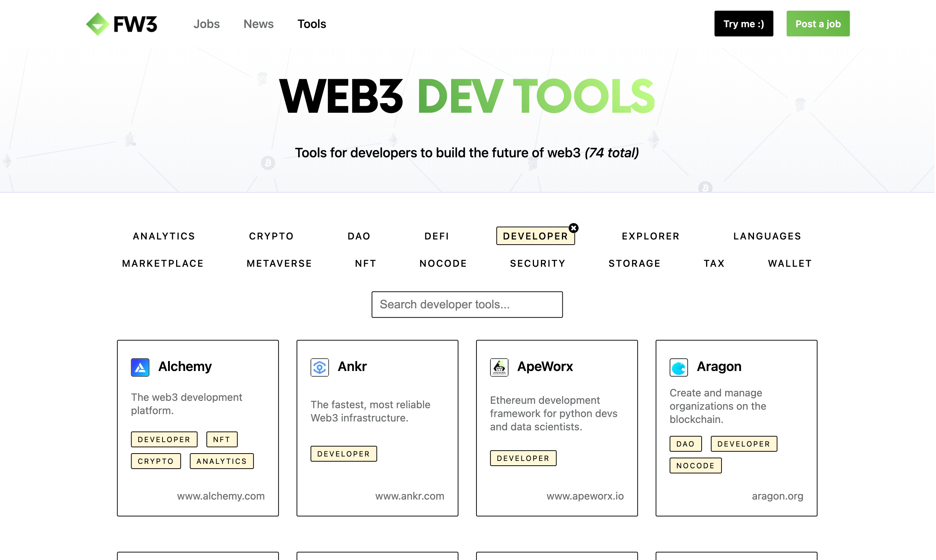The width and height of the screenshot is (936, 560).
Task: Click the Try me :) button
Action: click(744, 24)
